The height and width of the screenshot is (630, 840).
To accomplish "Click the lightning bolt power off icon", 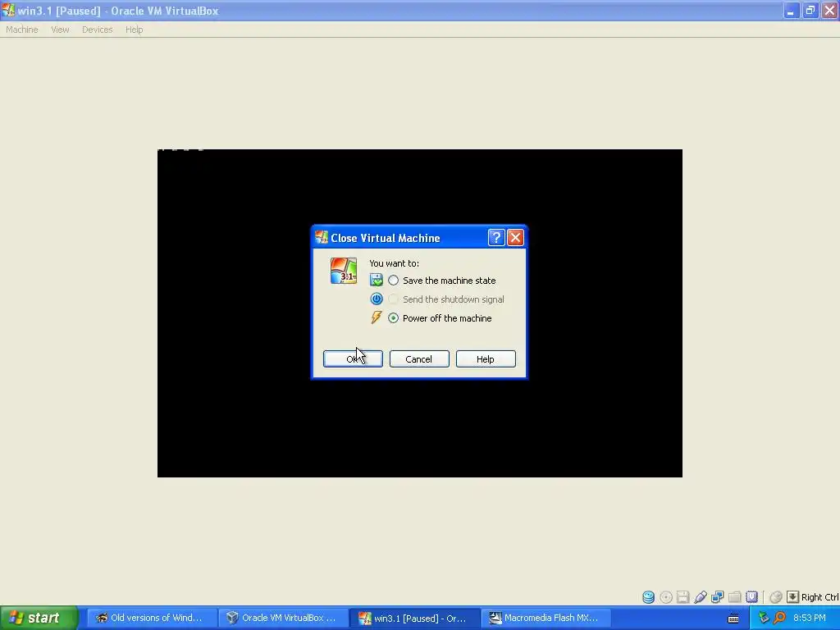I will pyautogui.click(x=376, y=317).
